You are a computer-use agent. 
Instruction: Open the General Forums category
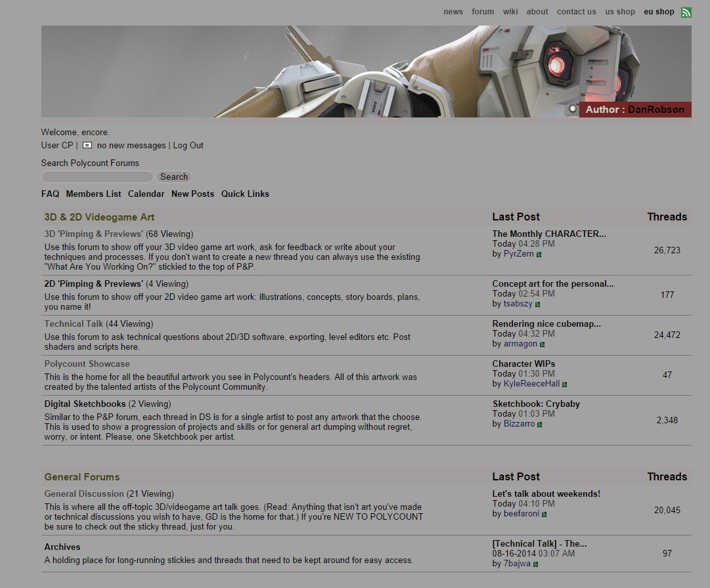click(82, 476)
